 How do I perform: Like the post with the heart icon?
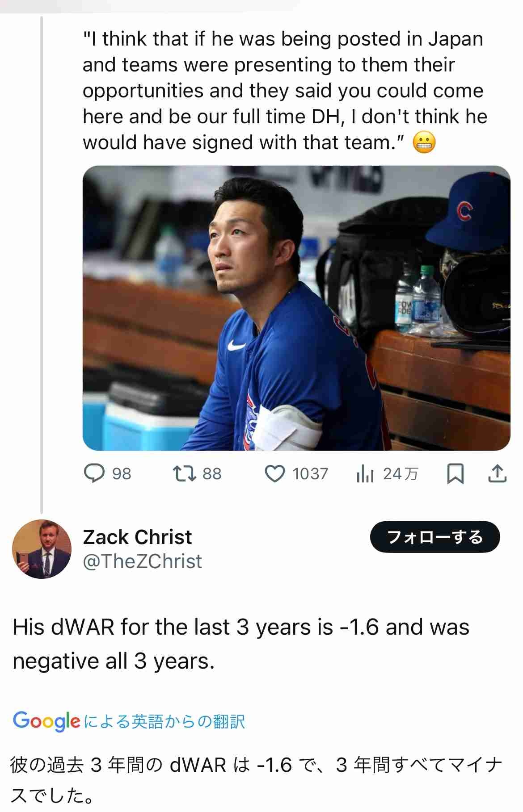[x=274, y=473]
